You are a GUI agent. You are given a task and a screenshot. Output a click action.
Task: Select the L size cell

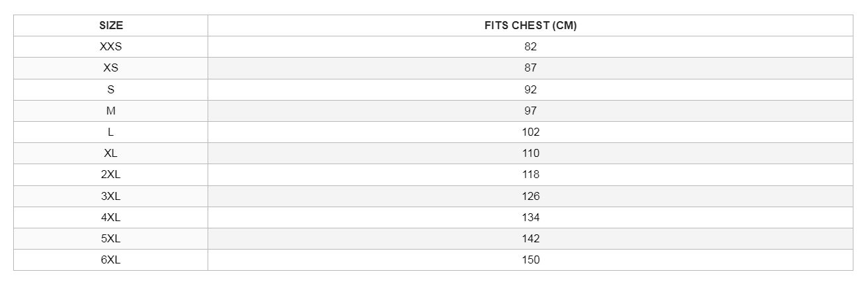point(110,132)
